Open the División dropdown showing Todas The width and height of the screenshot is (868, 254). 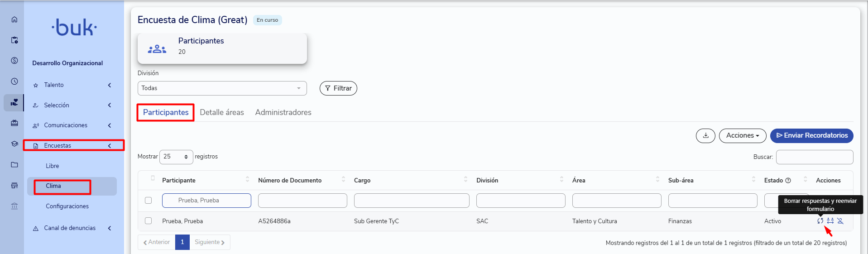pos(222,88)
